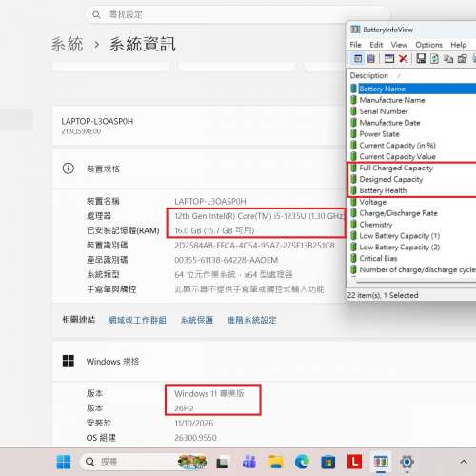Select the Designed Capacity row
This screenshot has width=476, height=476.
point(412,179)
